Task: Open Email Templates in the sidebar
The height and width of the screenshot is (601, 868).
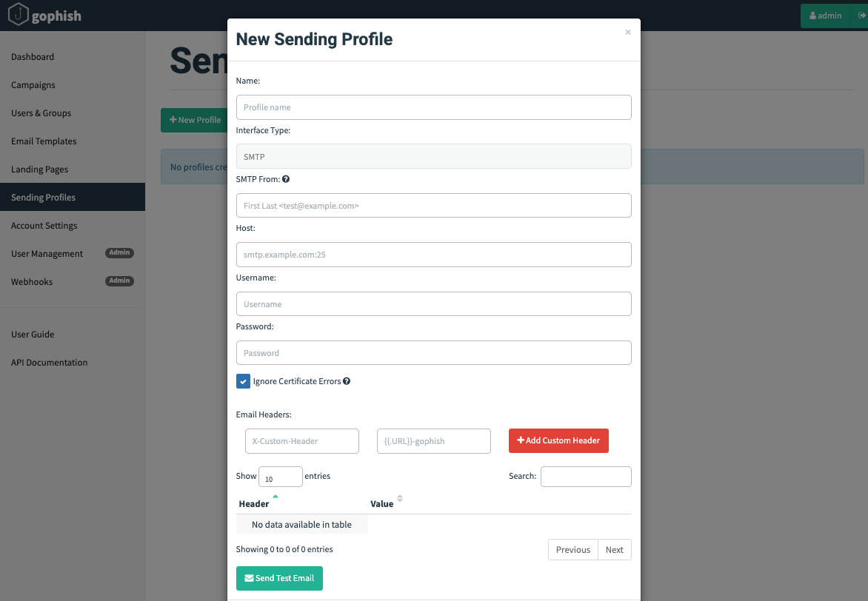Action: point(44,141)
